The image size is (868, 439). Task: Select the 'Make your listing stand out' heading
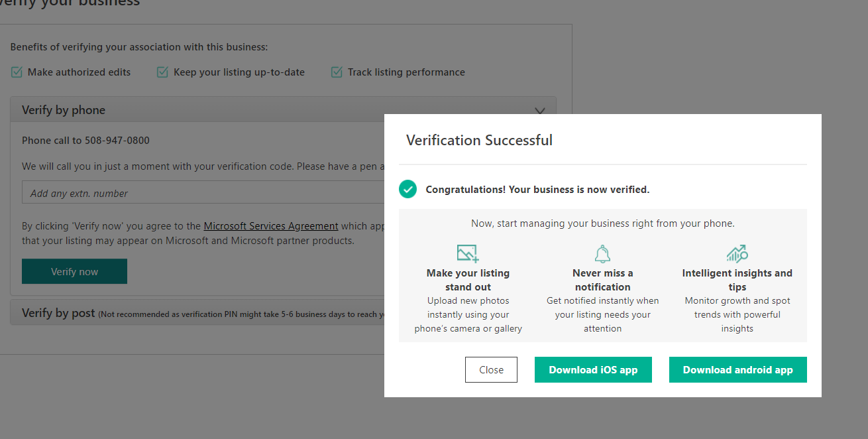tap(468, 280)
